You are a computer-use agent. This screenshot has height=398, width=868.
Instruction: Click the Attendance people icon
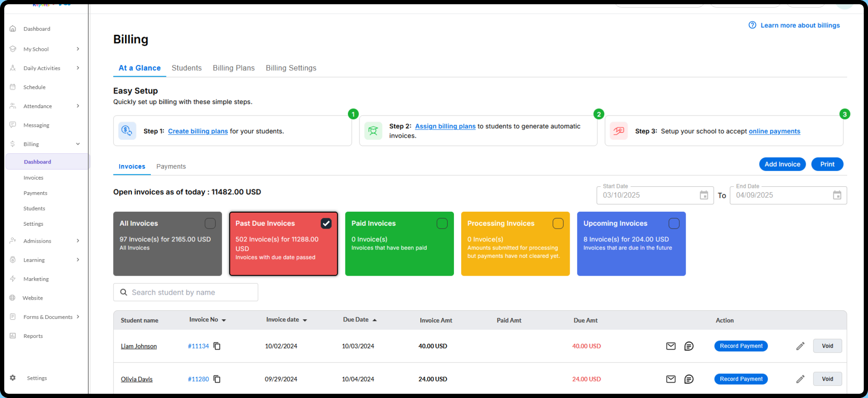point(13,106)
